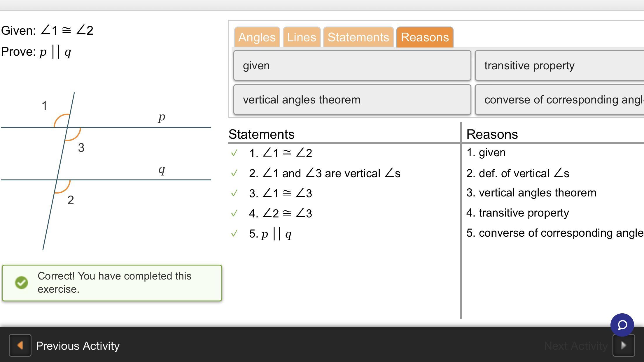Select the "vertical angles theorem" tile
This screenshot has width=644, height=362.
pos(352,100)
